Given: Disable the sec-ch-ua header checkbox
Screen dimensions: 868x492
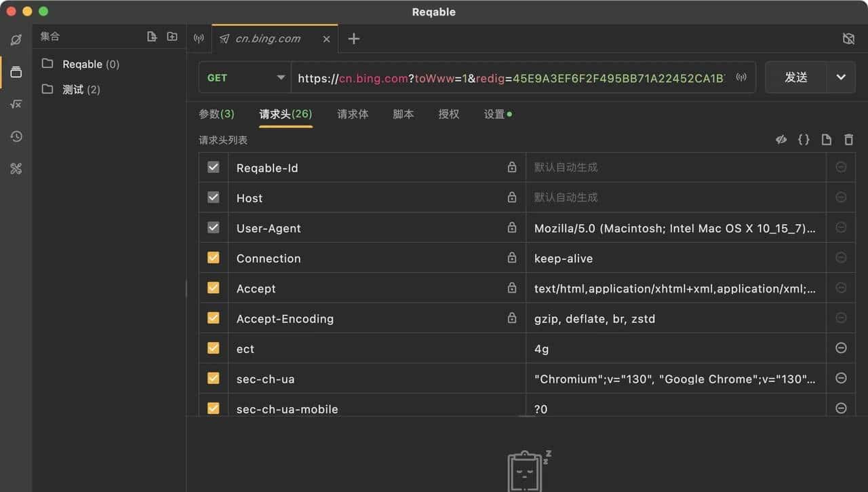Looking at the screenshot, I should [214, 378].
